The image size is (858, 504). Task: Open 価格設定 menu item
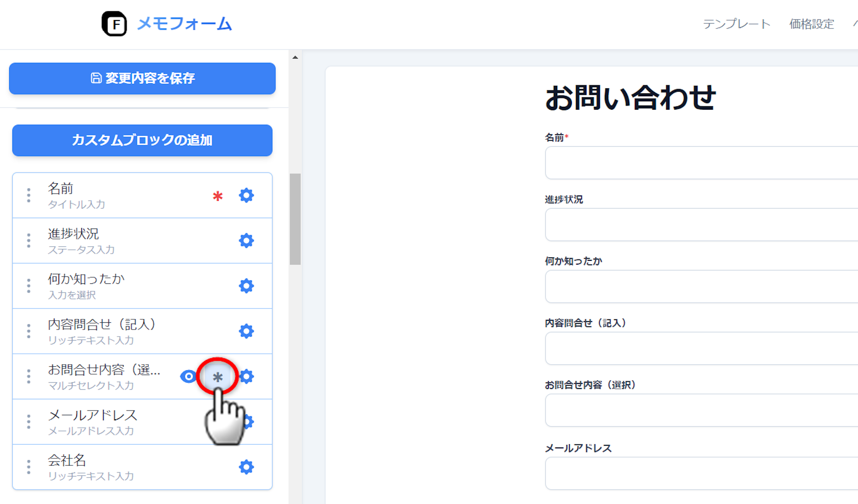click(x=811, y=24)
